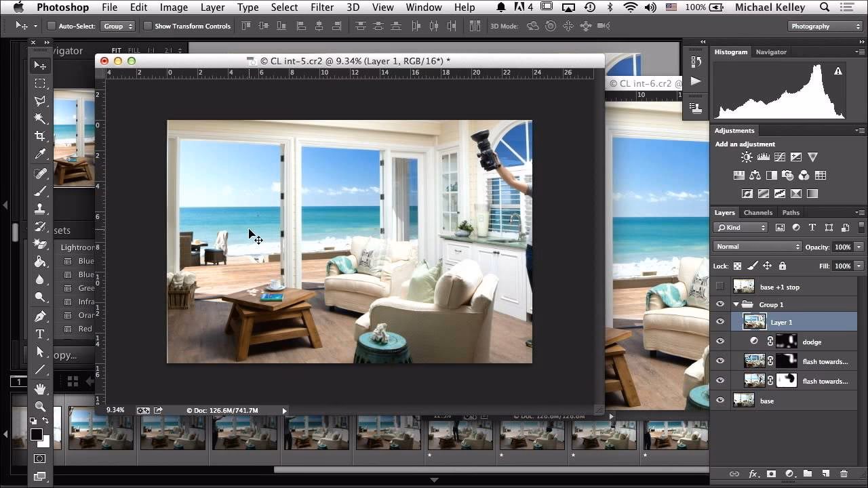Select the dodge layer
Viewport: 868px width, 488px height.
[x=812, y=342]
